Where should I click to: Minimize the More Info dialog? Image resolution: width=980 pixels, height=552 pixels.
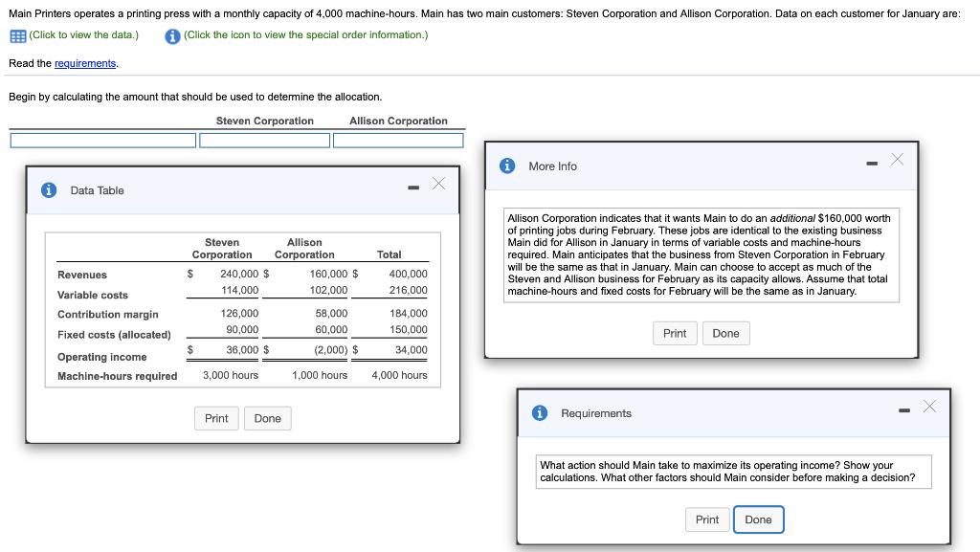pos(872,164)
